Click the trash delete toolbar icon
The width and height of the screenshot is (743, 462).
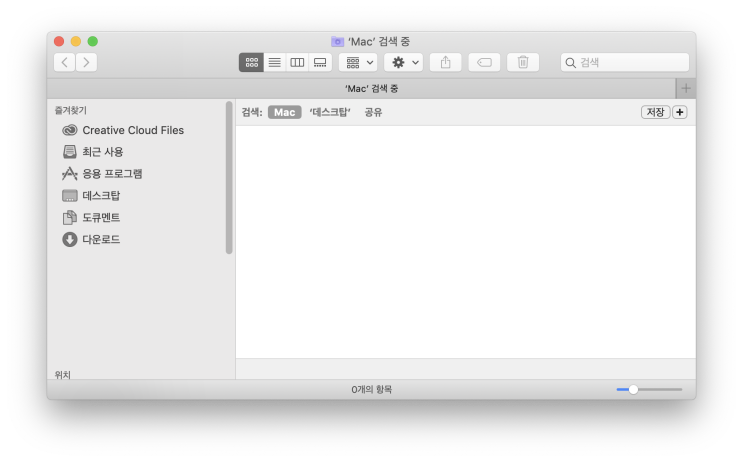523,62
